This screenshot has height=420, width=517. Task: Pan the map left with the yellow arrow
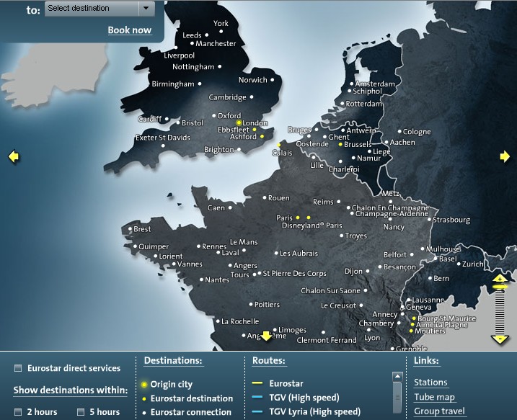[12, 156]
